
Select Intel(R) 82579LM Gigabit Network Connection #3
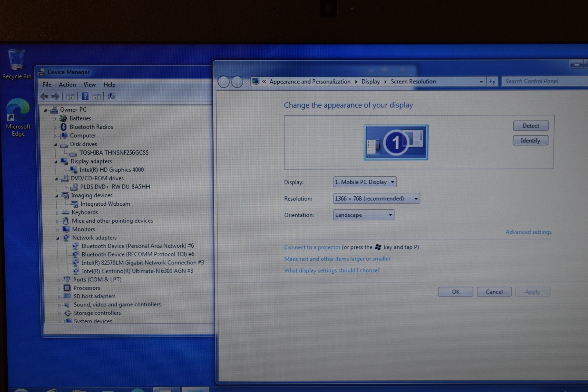(143, 263)
